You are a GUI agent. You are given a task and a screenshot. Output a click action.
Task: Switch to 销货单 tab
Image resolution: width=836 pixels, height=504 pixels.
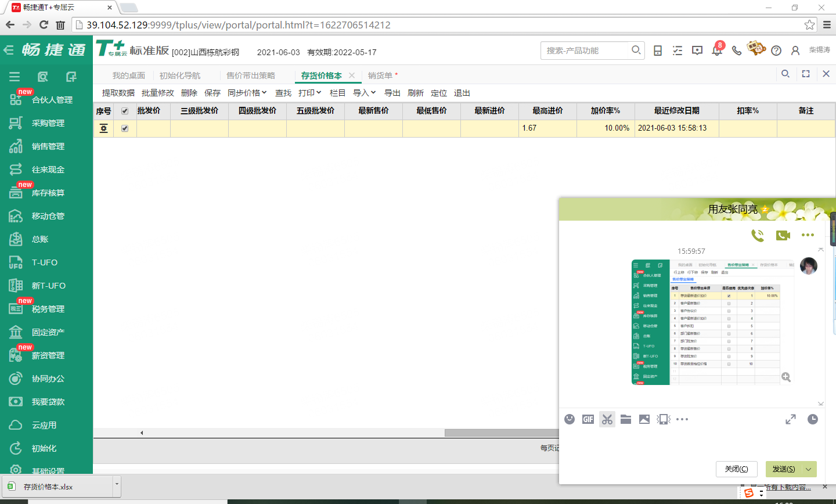[x=380, y=75]
